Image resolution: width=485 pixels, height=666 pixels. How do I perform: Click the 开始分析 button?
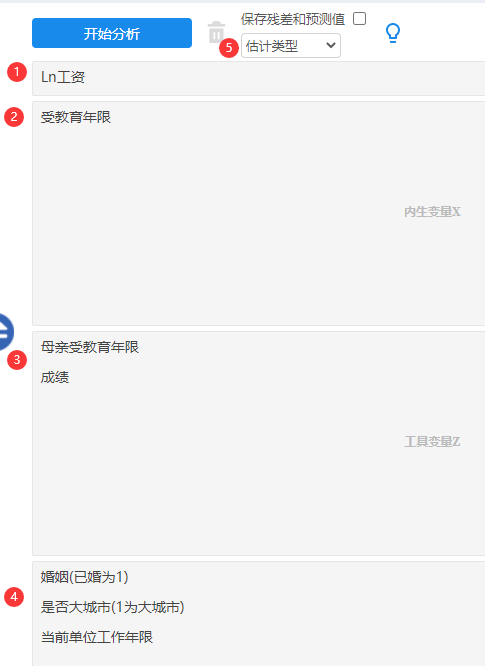pyautogui.click(x=112, y=33)
